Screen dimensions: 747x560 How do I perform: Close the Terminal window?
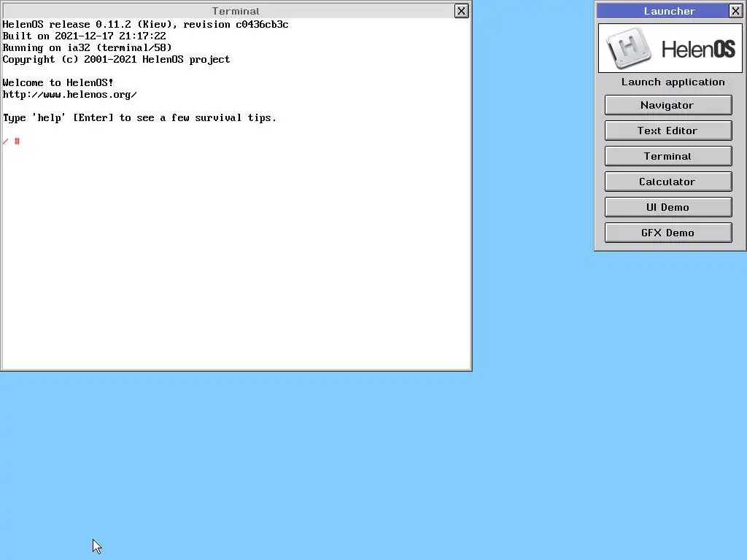coord(461,11)
